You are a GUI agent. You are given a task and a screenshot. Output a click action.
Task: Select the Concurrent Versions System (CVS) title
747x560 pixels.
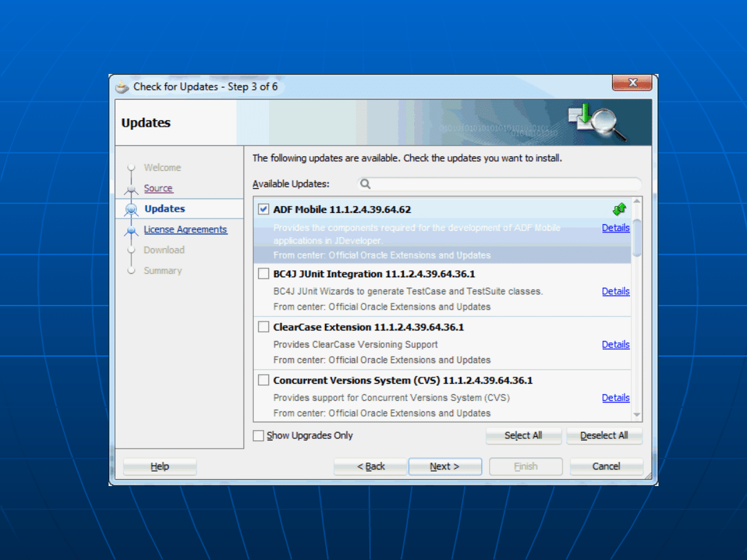pos(403,380)
